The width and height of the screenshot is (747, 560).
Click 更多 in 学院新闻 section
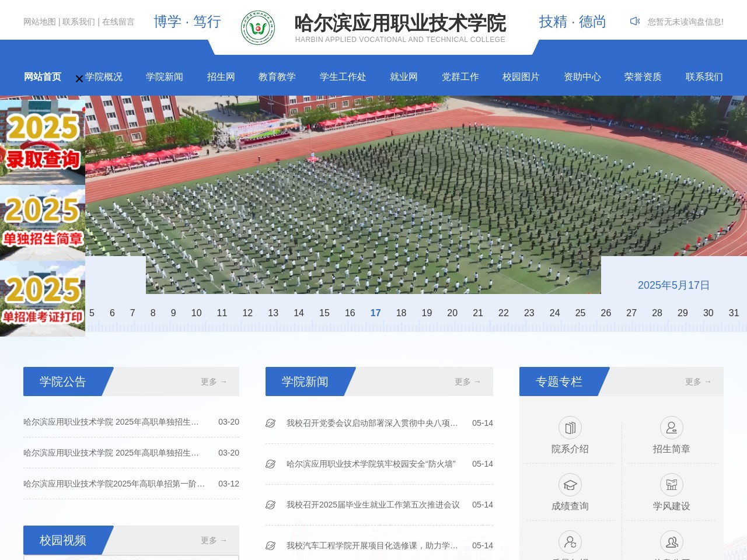click(x=467, y=381)
